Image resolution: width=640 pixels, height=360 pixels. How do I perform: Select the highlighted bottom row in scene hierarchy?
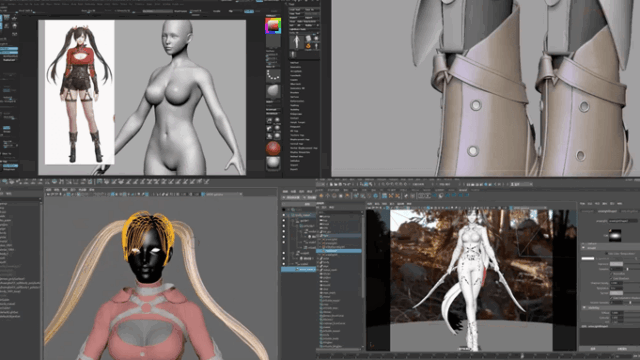coord(298,269)
